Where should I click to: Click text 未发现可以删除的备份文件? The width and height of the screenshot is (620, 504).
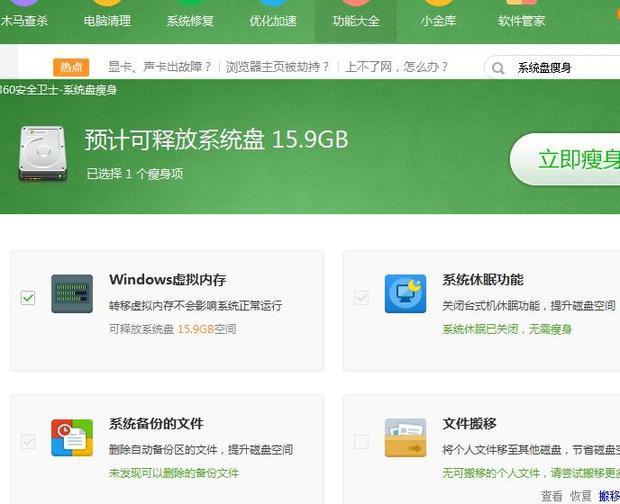(x=174, y=473)
